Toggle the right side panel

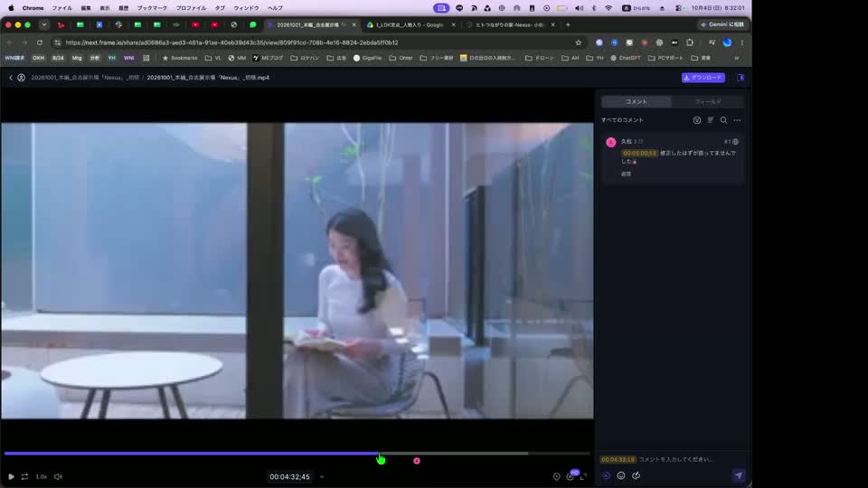click(741, 78)
